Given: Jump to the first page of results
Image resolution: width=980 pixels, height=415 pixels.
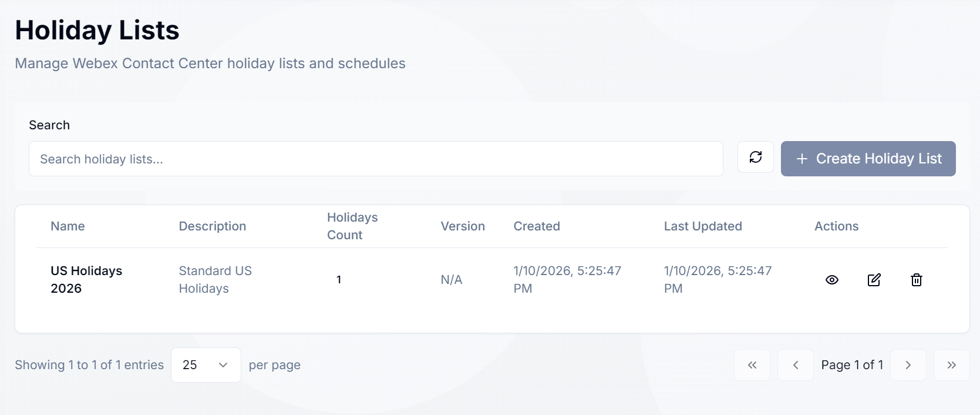Looking at the screenshot, I should pyautogui.click(x=752, y=365).
